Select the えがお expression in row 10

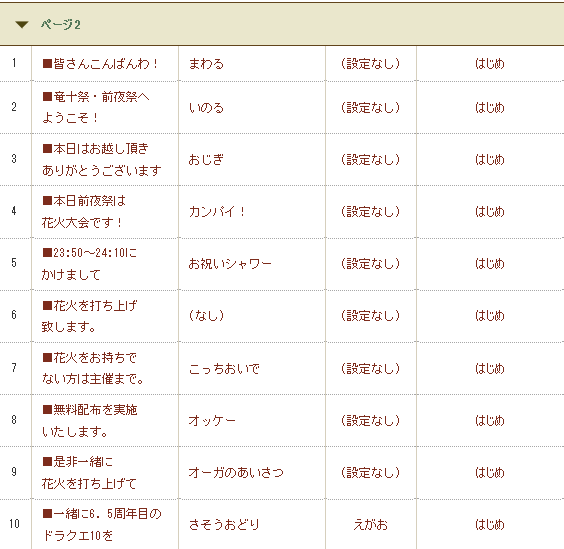pos(370,525)
